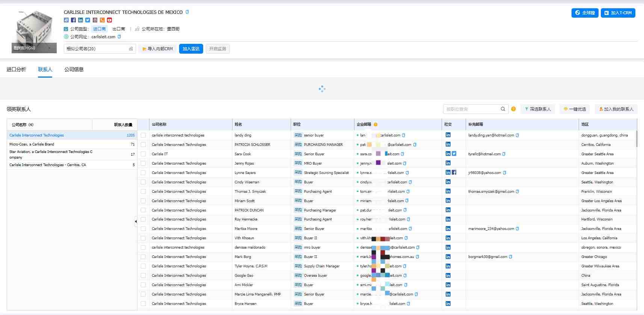Open the company's Twitter icon in header
The height and width of the screenshot is (315, 644).
(87, 20)
